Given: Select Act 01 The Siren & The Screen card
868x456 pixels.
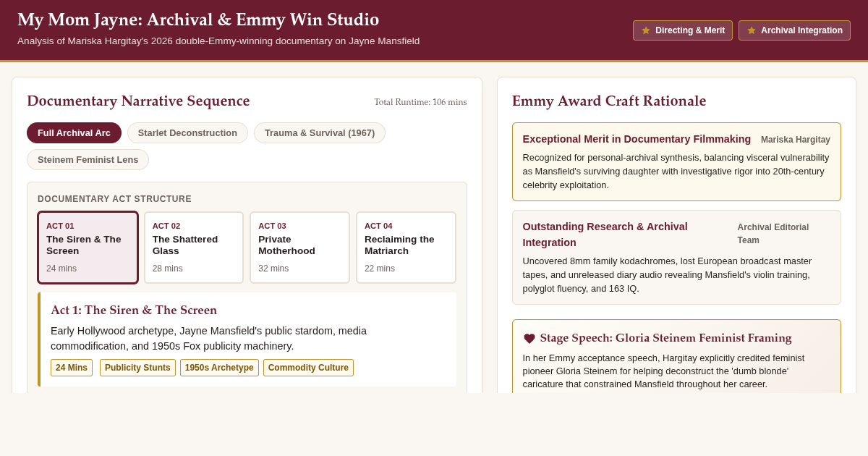Looking at the screenshot, I should pos(88,248).
